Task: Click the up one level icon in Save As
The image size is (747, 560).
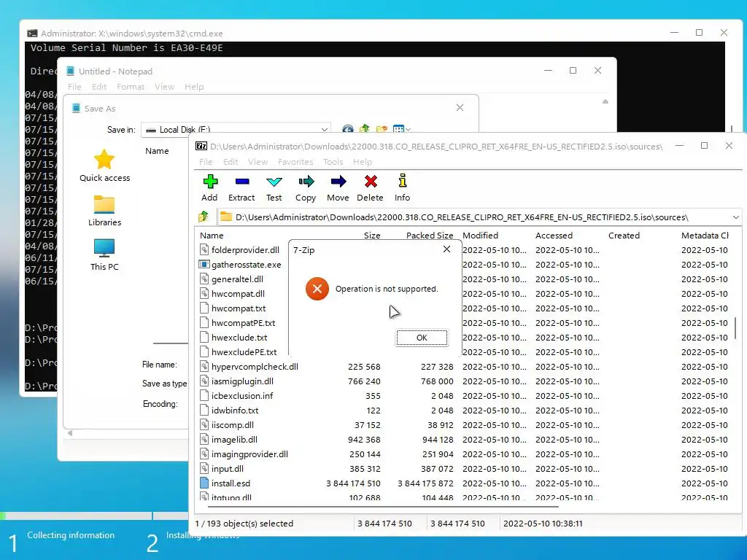Action: click(x=365, y=128)
